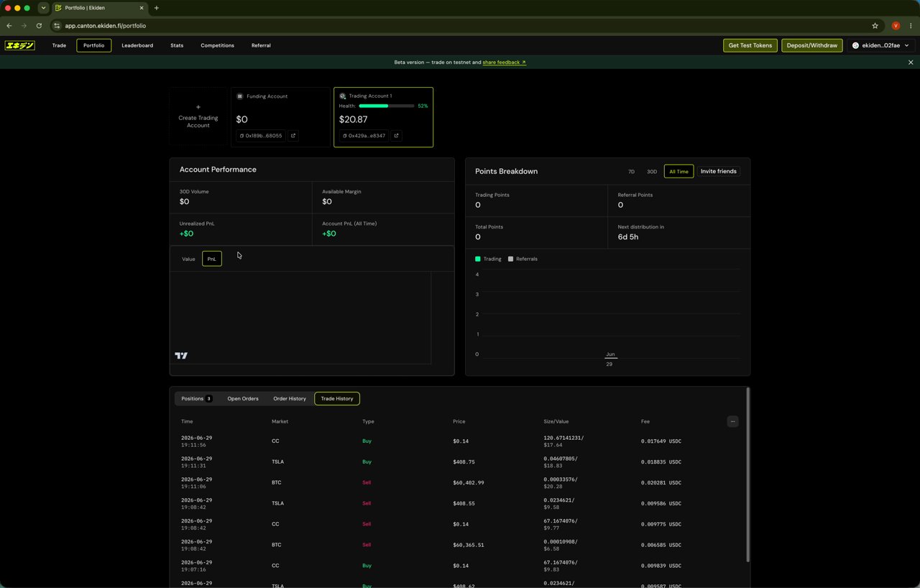Screen dimensions: 920x588
Task: Click the address bar URL field
Action: [460, 26]
